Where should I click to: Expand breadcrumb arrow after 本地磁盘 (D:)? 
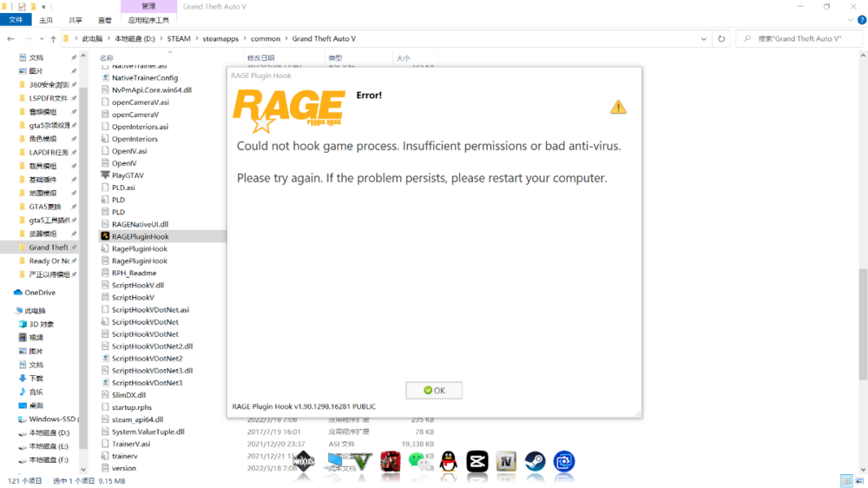tap(161, 39)
